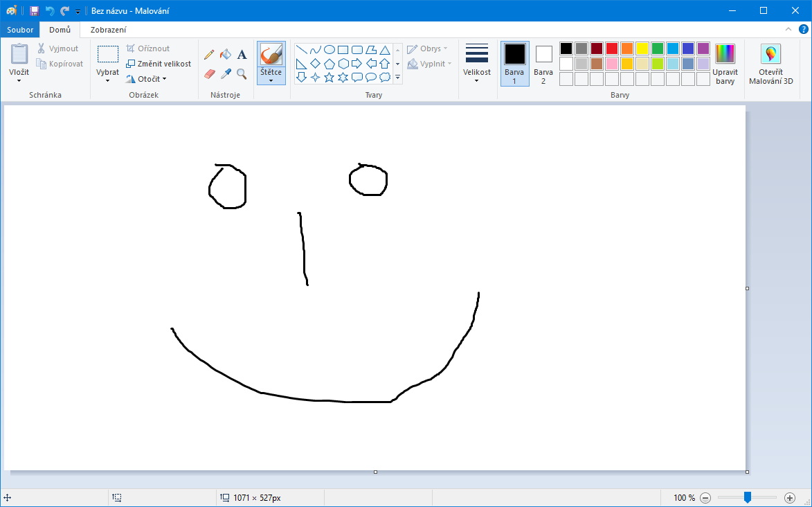Open the Soubor file menu
Viewport: 812px width, 507px height.
[x=20, y=30]
